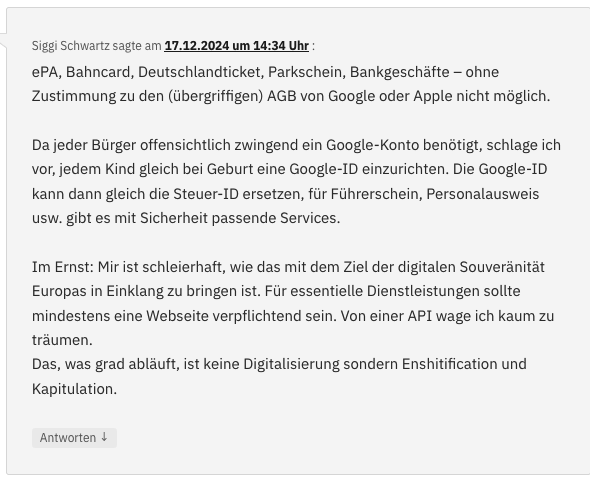
Task: Click the word "Souveränität" in third paragraph
Action: 502,267
